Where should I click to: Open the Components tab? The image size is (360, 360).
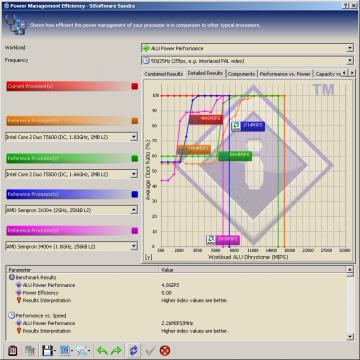tap(242, 74)
